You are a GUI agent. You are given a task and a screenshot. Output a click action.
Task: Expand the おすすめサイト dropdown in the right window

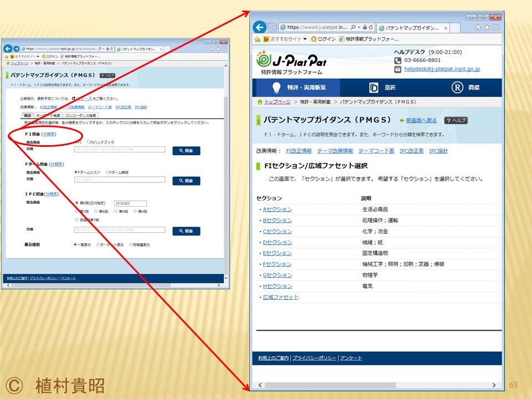305,39
